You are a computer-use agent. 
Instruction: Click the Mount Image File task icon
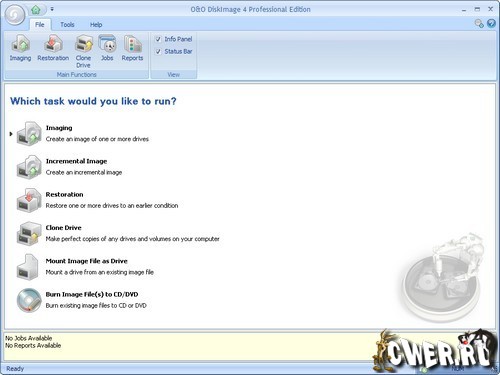(27, 267)
